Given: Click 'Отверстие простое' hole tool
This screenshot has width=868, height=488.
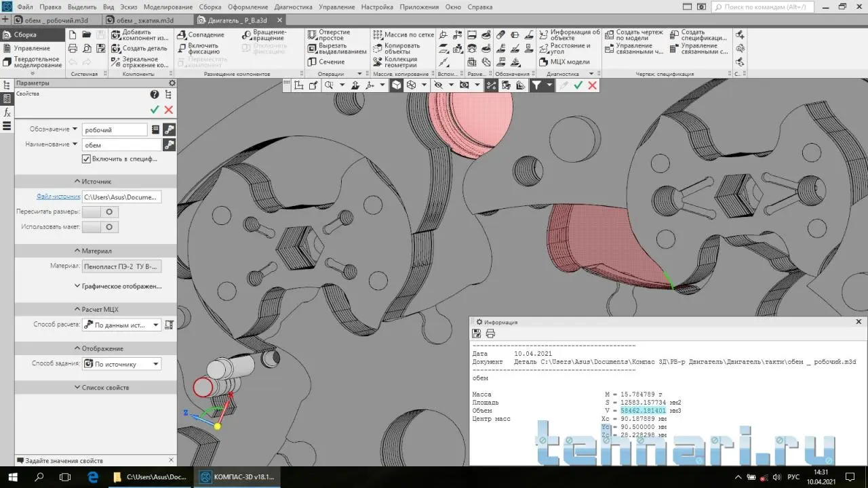Looking at the screenshot, I should coord(312,35).
